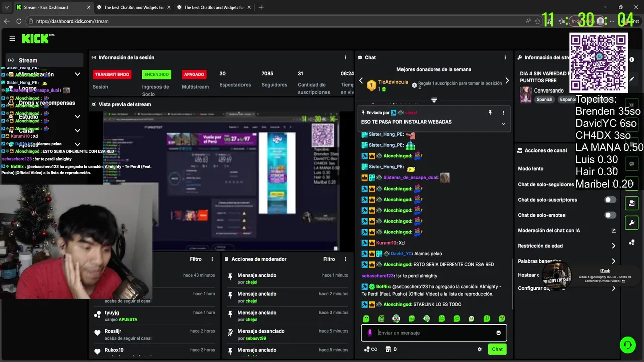
Task: Go to next top donor
Action: click(x=507, y=81)
